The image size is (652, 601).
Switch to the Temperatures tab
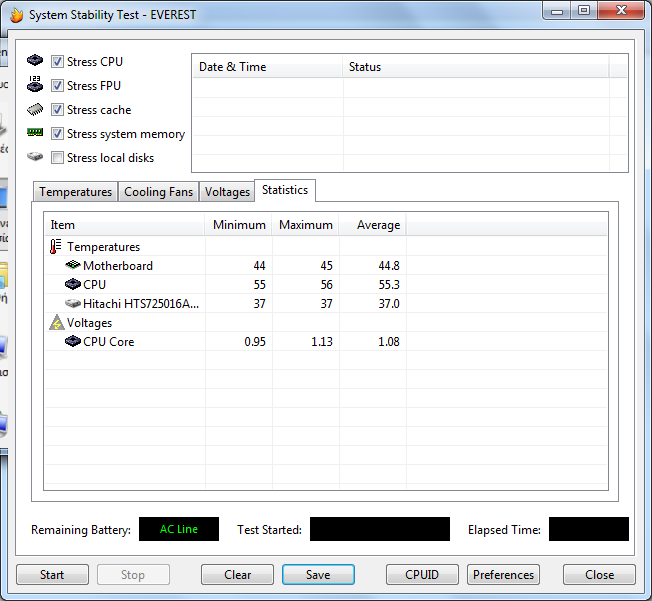(x=76, y=192)
